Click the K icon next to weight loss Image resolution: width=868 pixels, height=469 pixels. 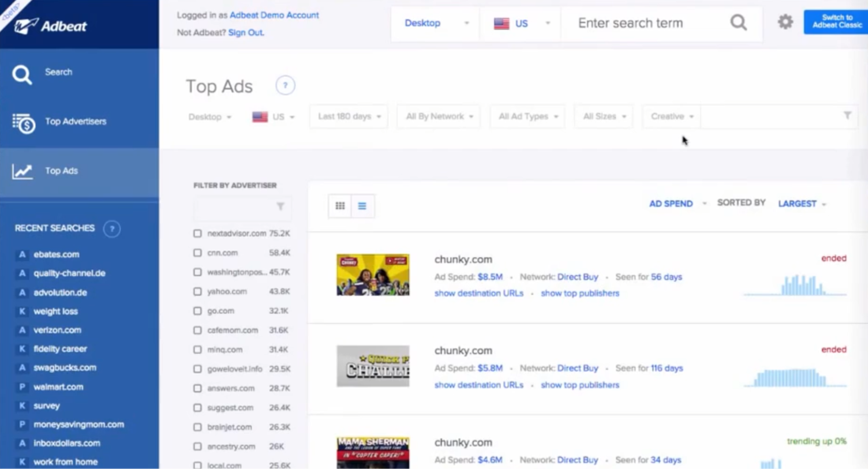22,312
